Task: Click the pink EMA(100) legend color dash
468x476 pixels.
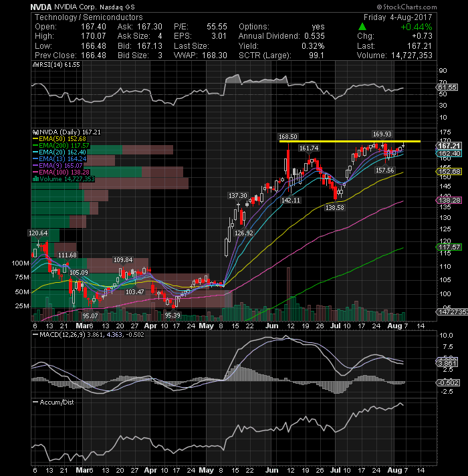Action: [35, 172]
